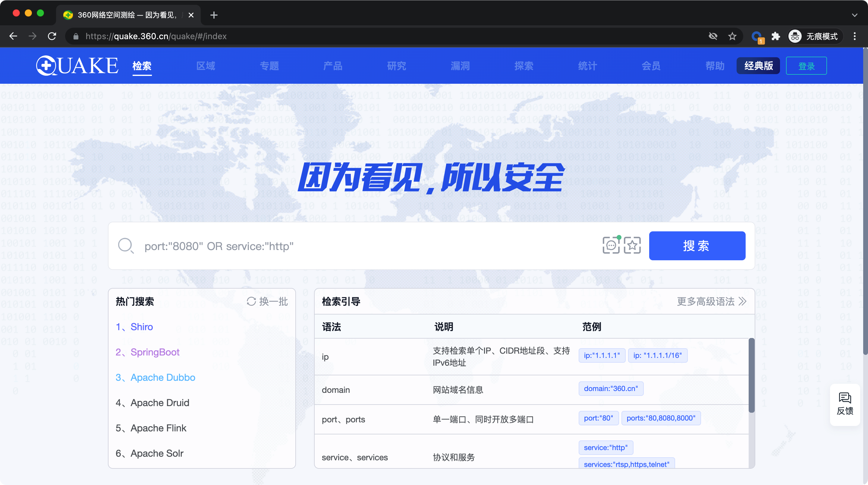Click the magnifier icon in the search box
This screenshot has width=868, height=485.
126,246
